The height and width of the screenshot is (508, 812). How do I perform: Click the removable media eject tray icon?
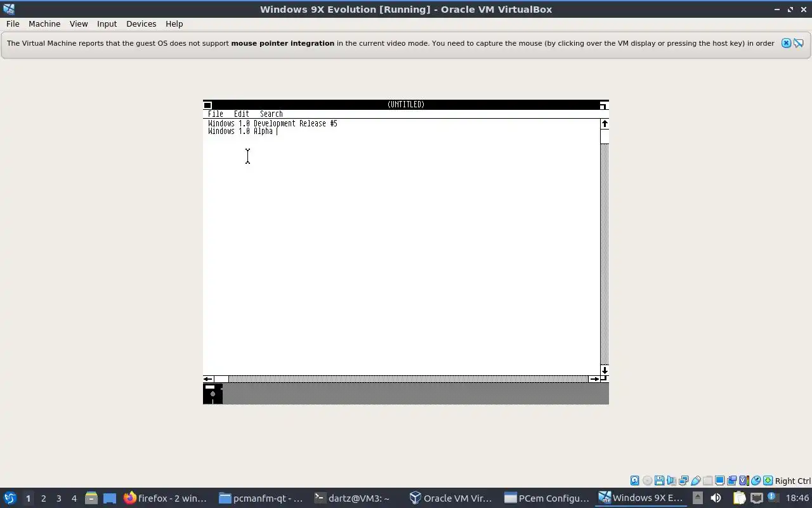[697, 498]
